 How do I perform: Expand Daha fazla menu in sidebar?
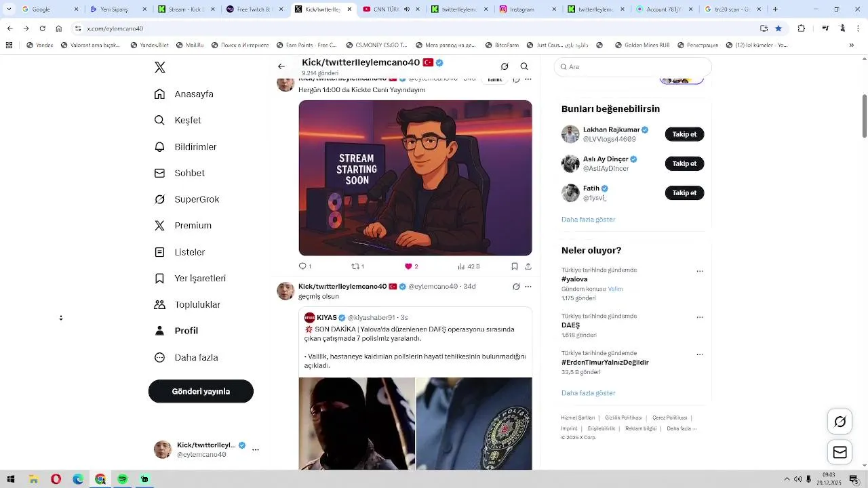[x=186, y=357]
